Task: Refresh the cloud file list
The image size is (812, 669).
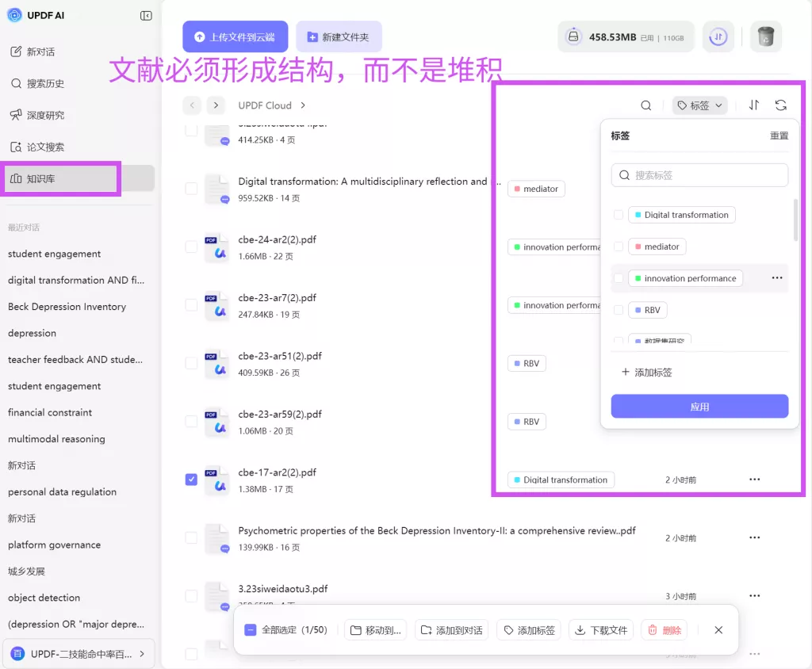Action: pos(781,105)
